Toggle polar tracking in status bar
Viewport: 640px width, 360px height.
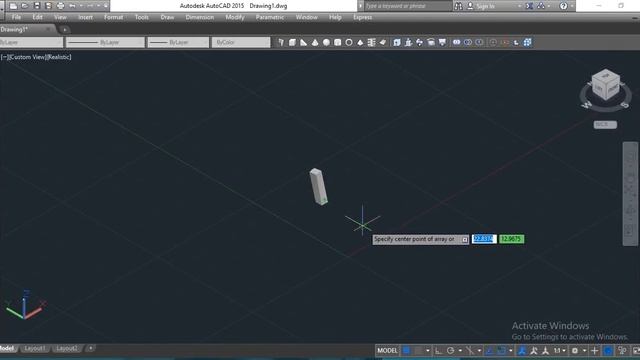coord(450,351)
